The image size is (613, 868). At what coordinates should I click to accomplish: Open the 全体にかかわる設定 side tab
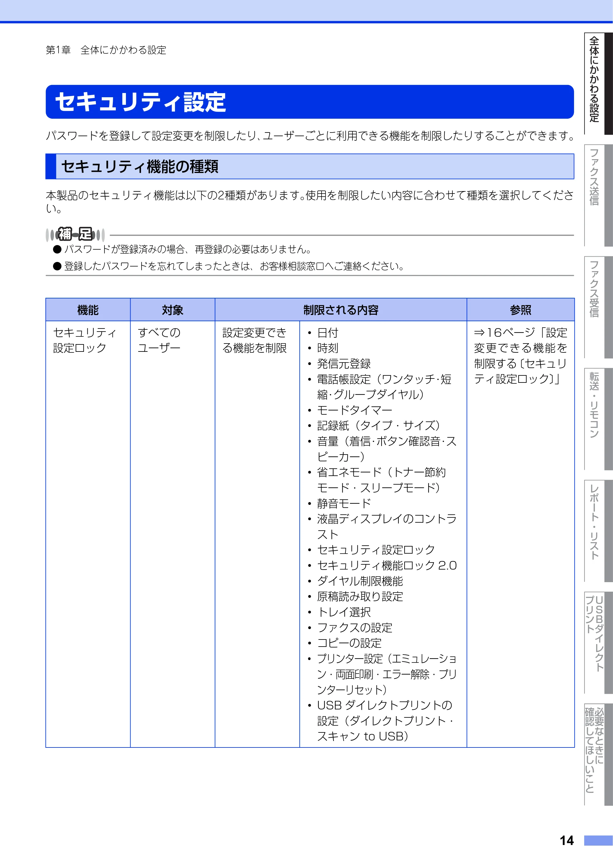[x=598, y=83]
